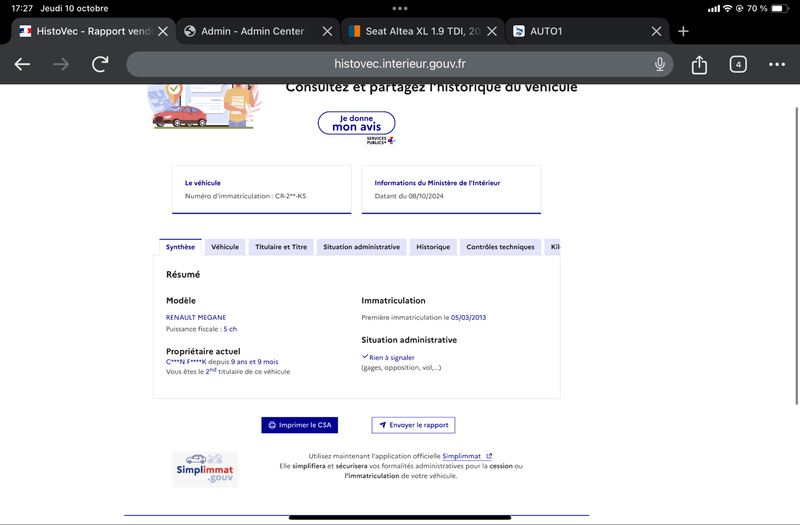800x525 pixels.
Task: Click the partially visible Kilométrage tab
Action: pyautogui.click(x=553, y=247)
